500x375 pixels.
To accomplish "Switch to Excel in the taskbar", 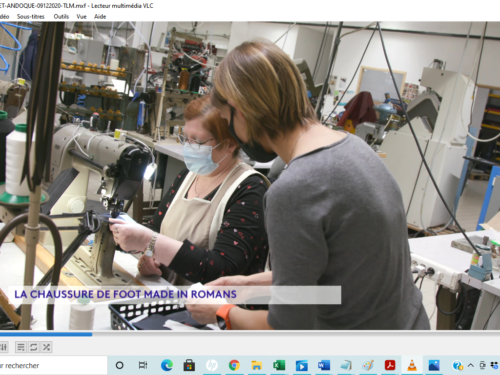I will [x=279, y=366].
